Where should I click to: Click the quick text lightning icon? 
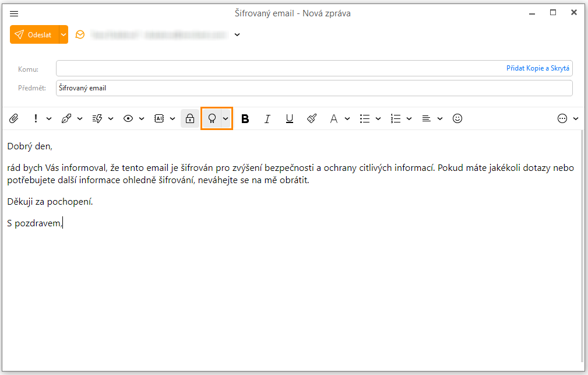pyautogui.click(x=97, y=118)
